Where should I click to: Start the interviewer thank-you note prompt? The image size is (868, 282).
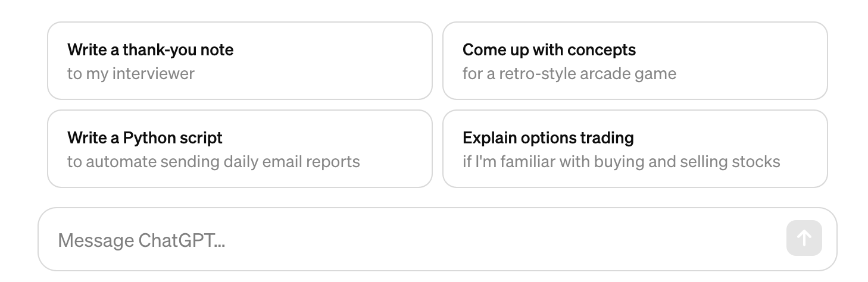coord(239,61)
